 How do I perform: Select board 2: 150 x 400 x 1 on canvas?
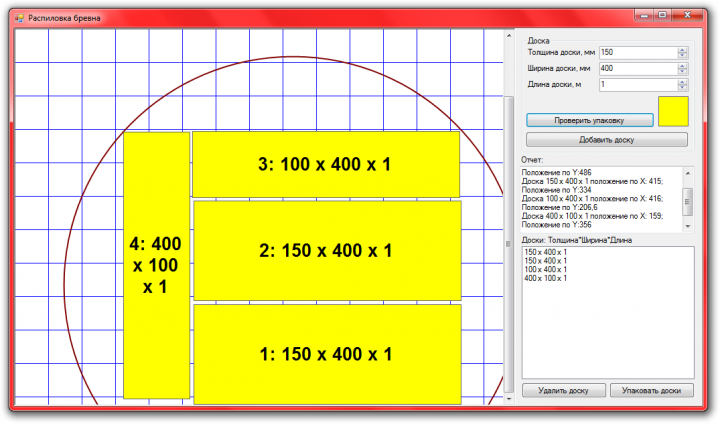[x=327, y=251]
